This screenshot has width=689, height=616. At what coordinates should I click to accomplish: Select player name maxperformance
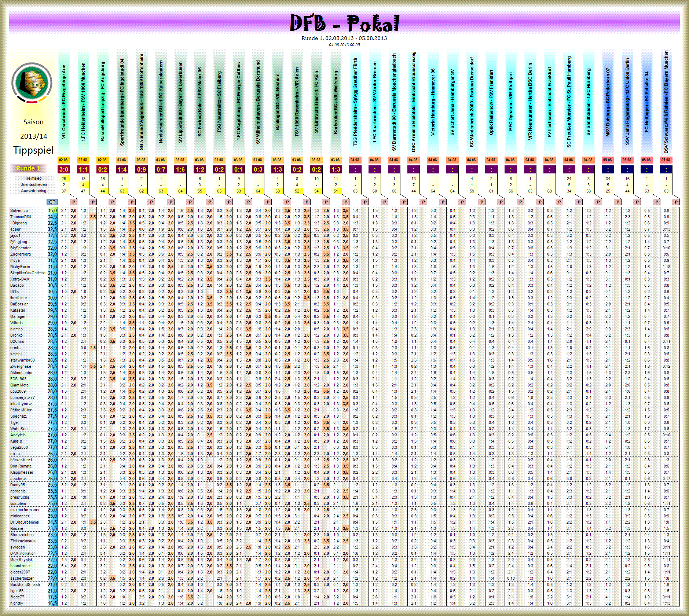pyautogui.click(x=25, y=510)
